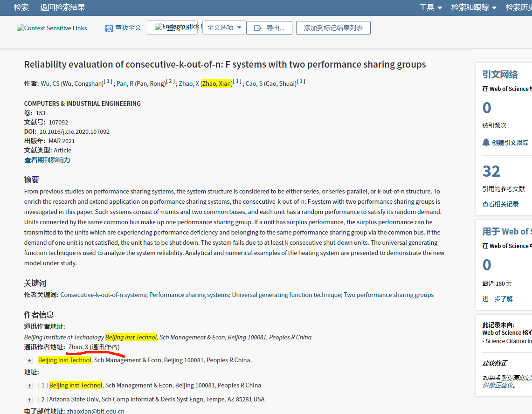Screen dimensions: 532x414
Task: Open the 全文选项 dropdown
Action: point(224,28)
